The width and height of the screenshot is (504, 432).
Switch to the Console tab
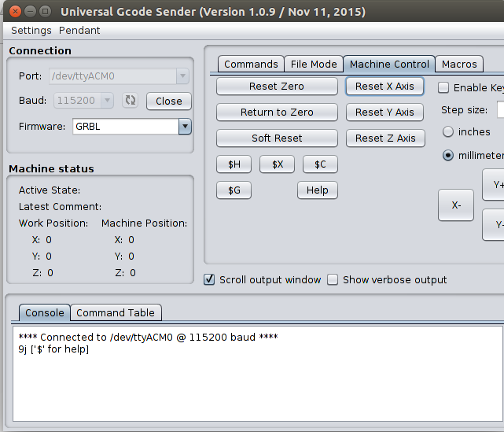pyautogui.click(x=44, y=312)
